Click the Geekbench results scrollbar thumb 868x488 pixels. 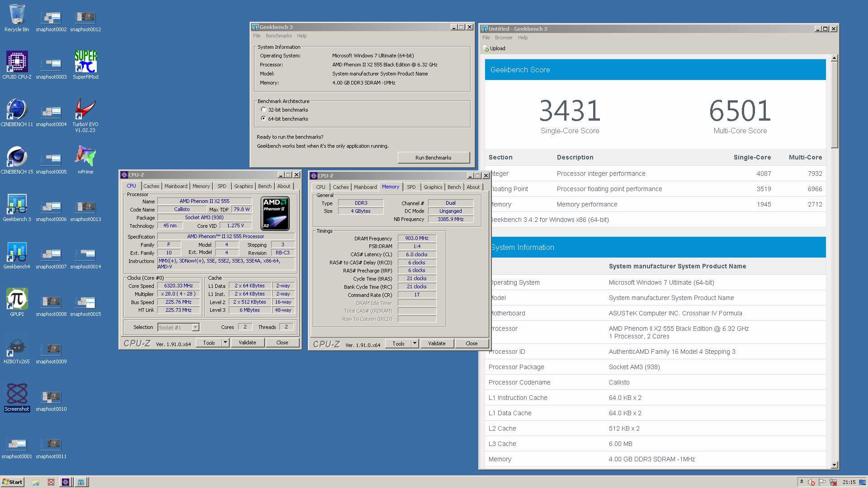point(835,105)
